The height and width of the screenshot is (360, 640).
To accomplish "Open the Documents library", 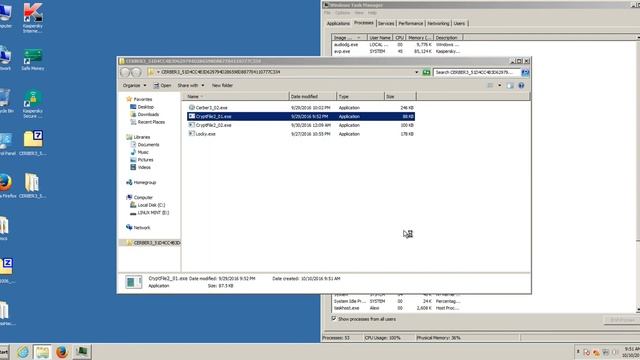I will [145, 145].
